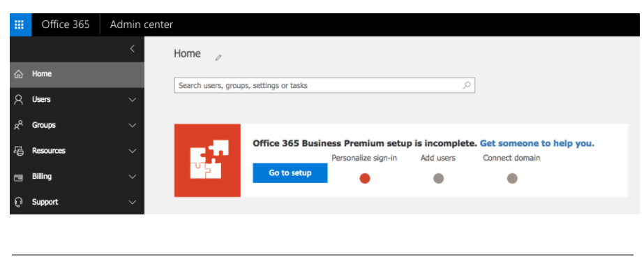Click the Personalize sign-in label
Image resolution: width=644 pixels, height=264 pixels.
[364, 158]
